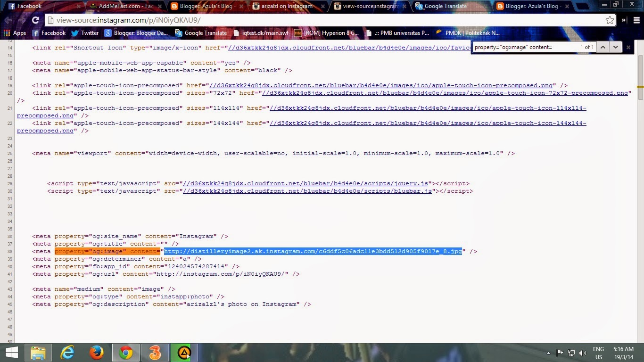Switch to the arizalzl on Instagram tab
The height and width of the screenshot is (362, 644).
point(288,6)
